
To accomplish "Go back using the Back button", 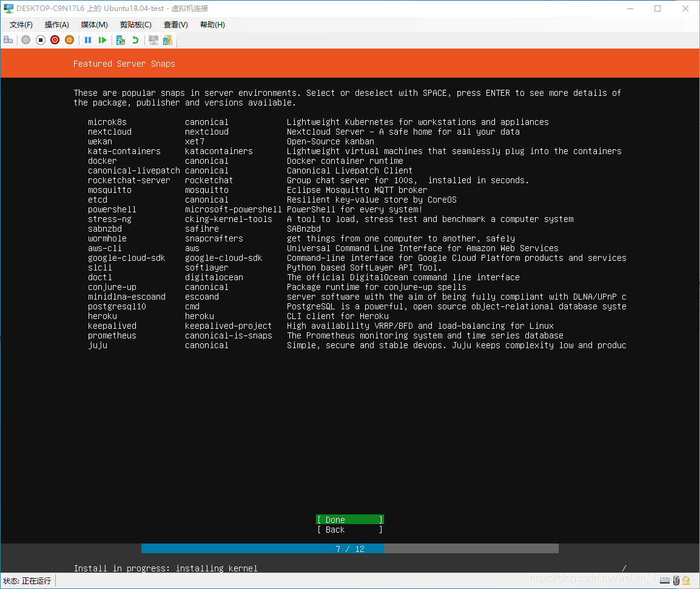I will pyautogui.click(x=350, y=530).
